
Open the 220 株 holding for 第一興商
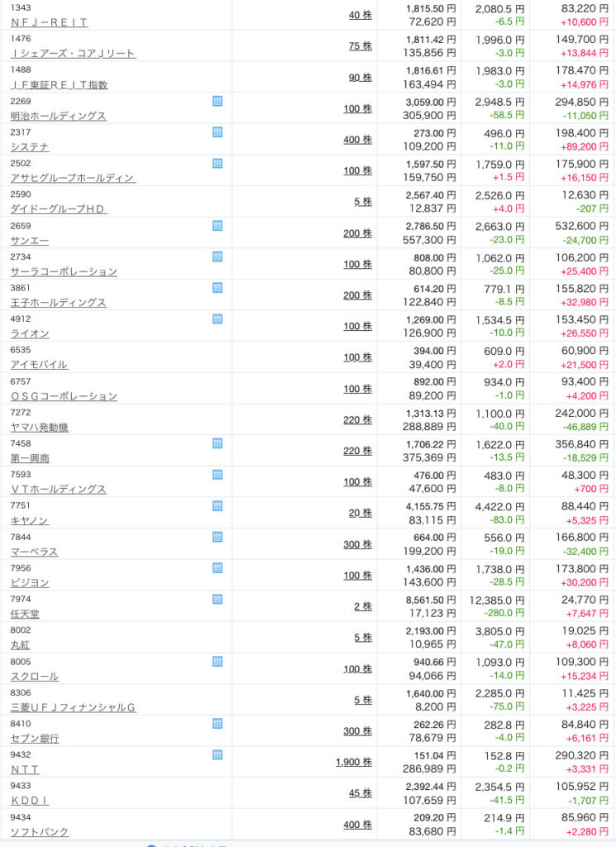357,451
